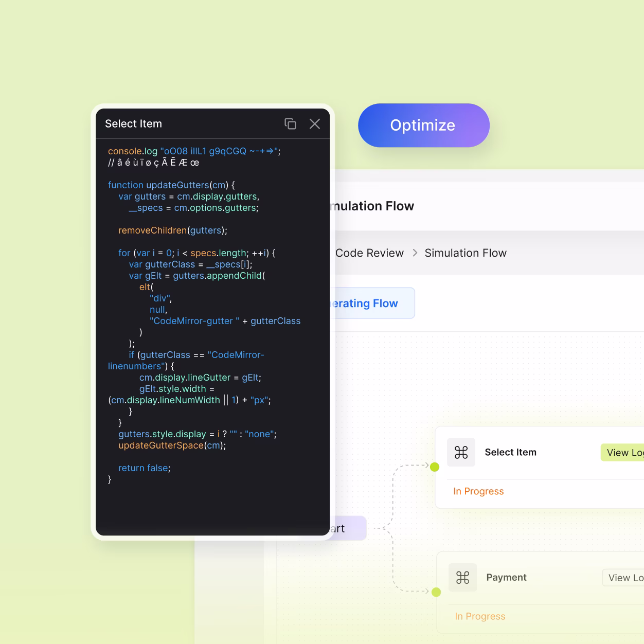This screenshot has height=644, width=644.
Task: Click the command icon on Payment node
Action: point(462,578)
